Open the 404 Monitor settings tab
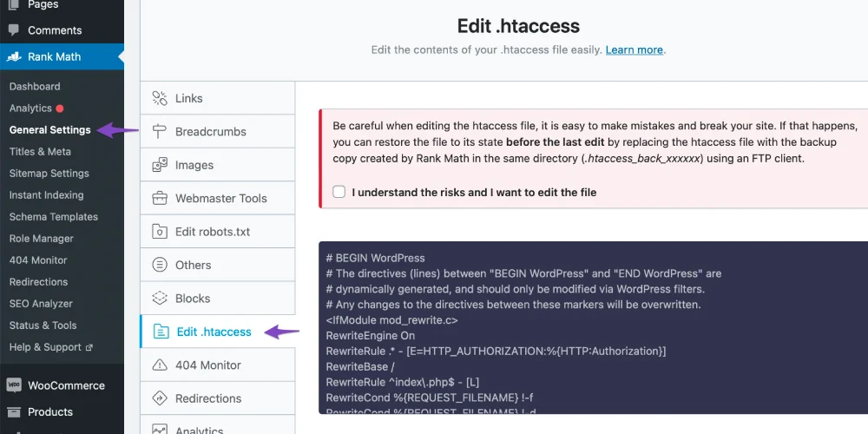Screen dimensions: 868x434 tap(218, 365)
